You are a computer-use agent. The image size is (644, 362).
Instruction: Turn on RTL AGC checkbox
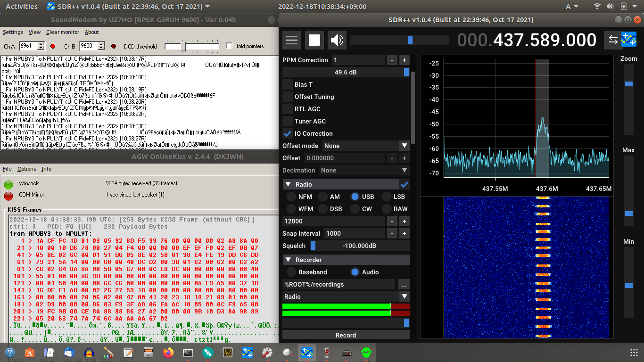pos(288,109)
